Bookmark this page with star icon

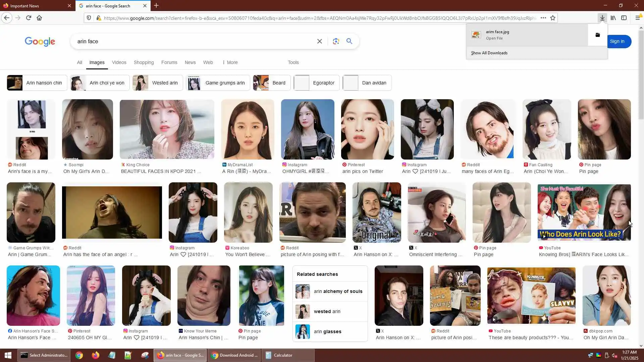(x=553, y=18)
